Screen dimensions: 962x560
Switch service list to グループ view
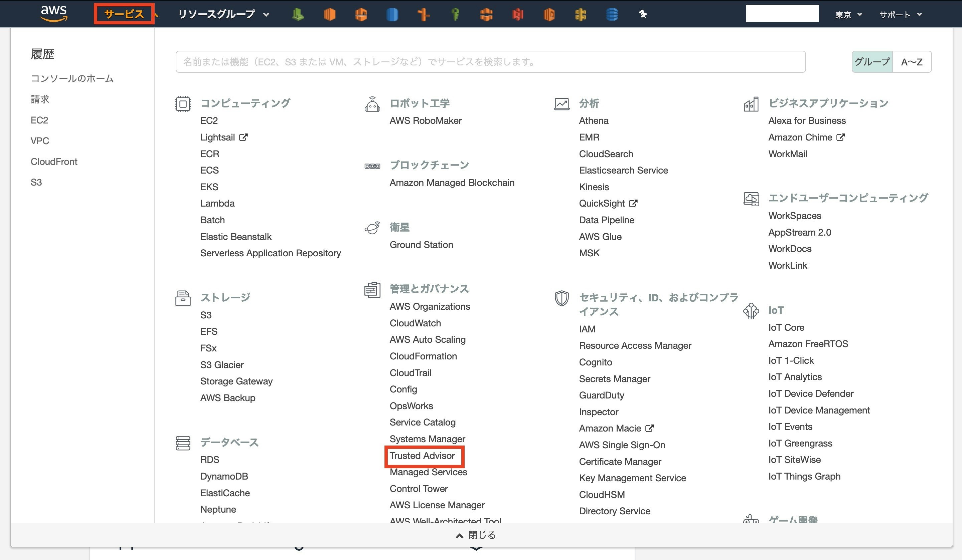(872, 62)
